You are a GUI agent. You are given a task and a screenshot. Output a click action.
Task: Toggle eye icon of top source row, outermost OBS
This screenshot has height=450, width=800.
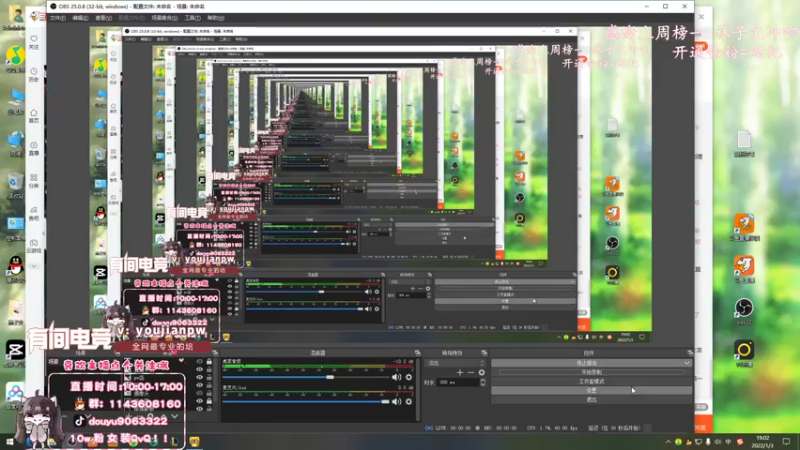199,361
